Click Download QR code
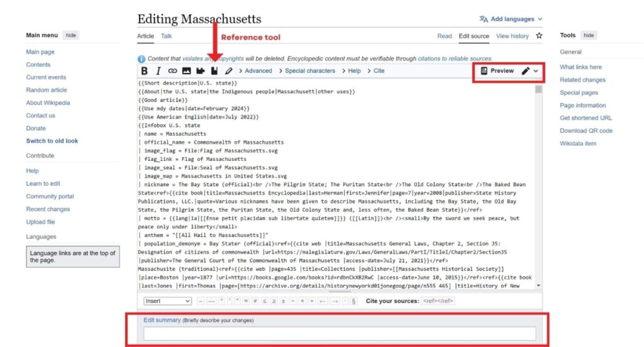The width and height of the screenshot is (644, 347). (x=586, y=131)
